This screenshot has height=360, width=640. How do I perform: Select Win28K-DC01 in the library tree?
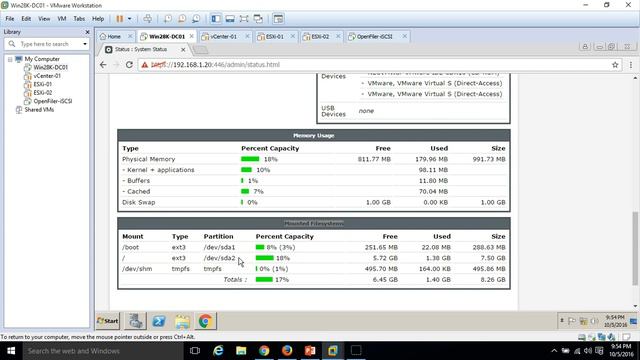click(51, 67)
